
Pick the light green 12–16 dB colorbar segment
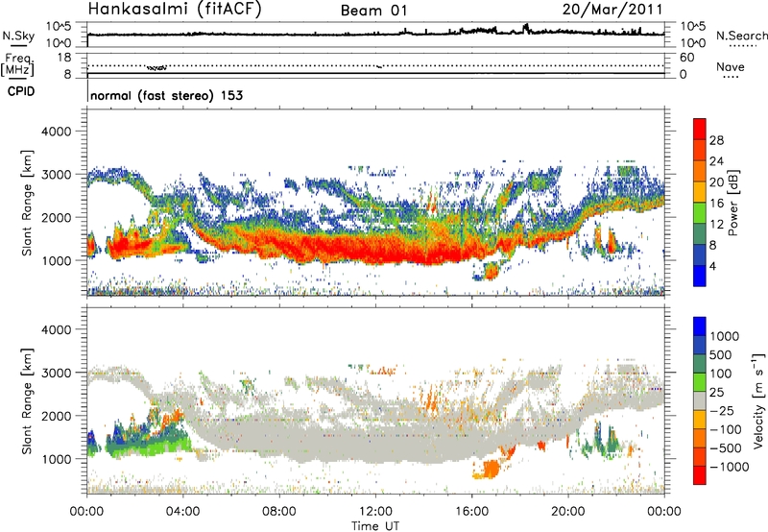pos(700,213)
